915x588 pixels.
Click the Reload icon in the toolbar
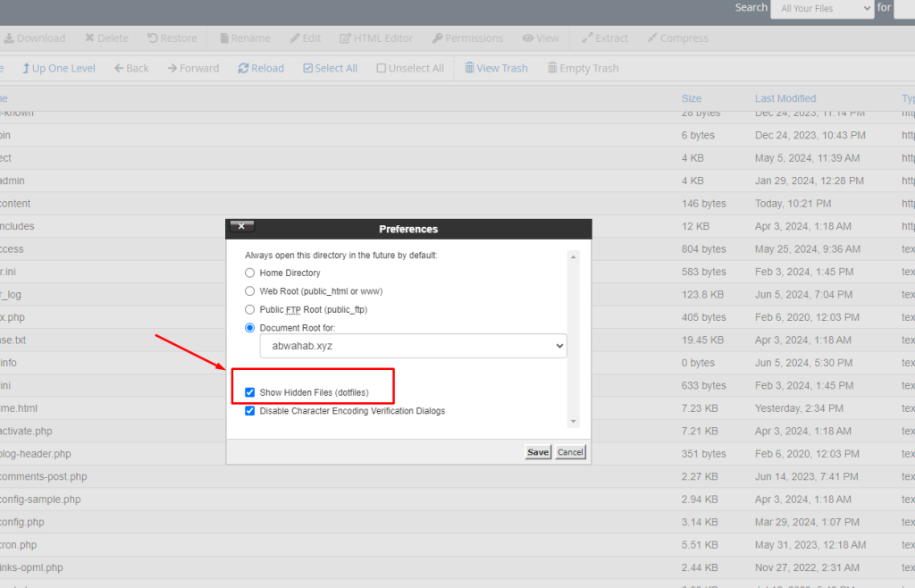(243, 69)
